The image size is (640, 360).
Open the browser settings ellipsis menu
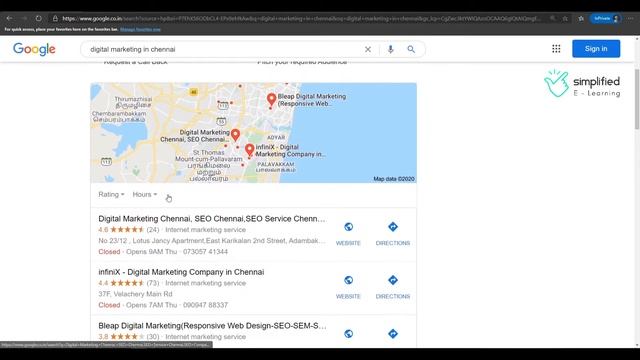tap(631, 18)
